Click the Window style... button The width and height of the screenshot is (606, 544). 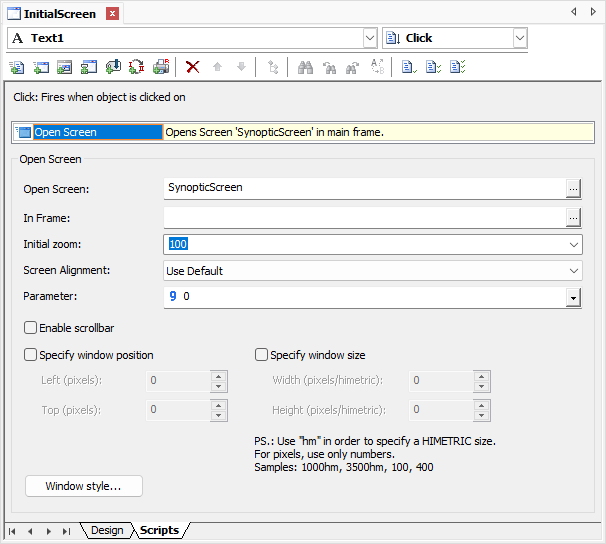[84, 486]
